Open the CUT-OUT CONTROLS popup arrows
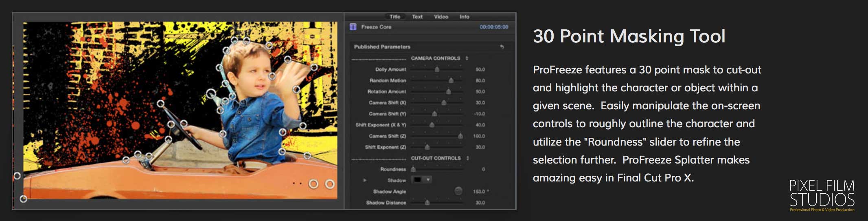This screenshot has width=868, height=221. (x=468, y=158)
